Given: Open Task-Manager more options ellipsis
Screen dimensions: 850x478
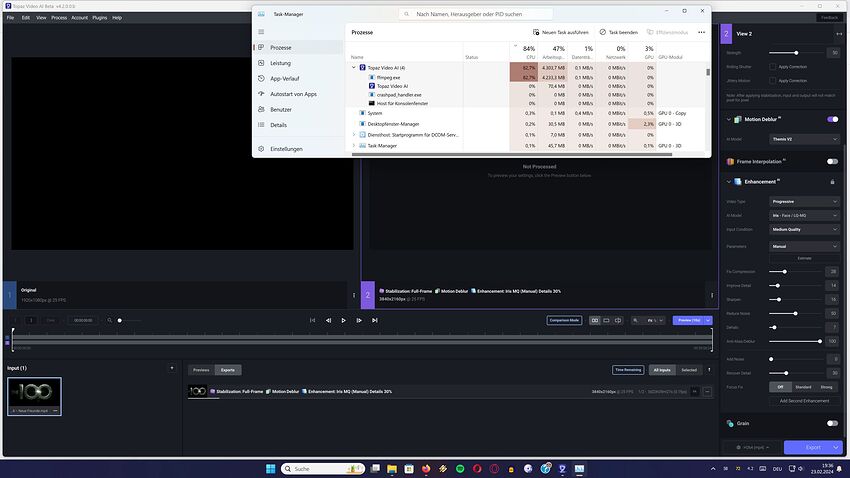Looking at the screenshot, I should pyautogui.click(x=701, y=33).
